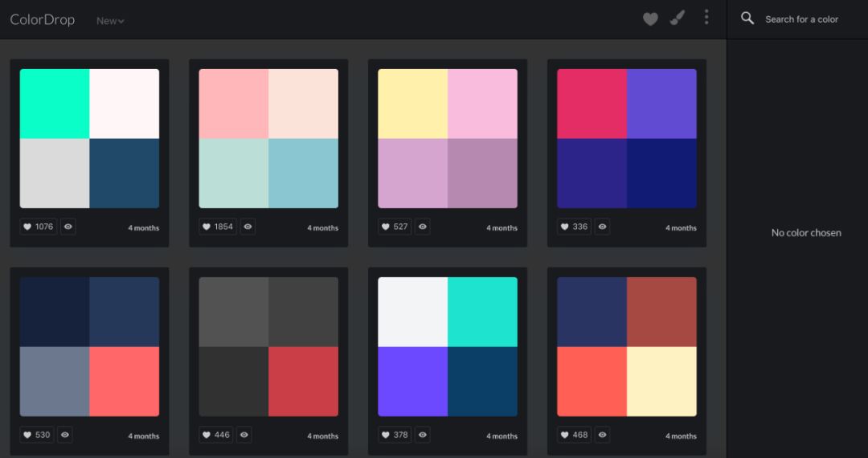868x458 pixels.
Task: Choose the coral swatch in the 530-likes palette
Action: point(124,381)
